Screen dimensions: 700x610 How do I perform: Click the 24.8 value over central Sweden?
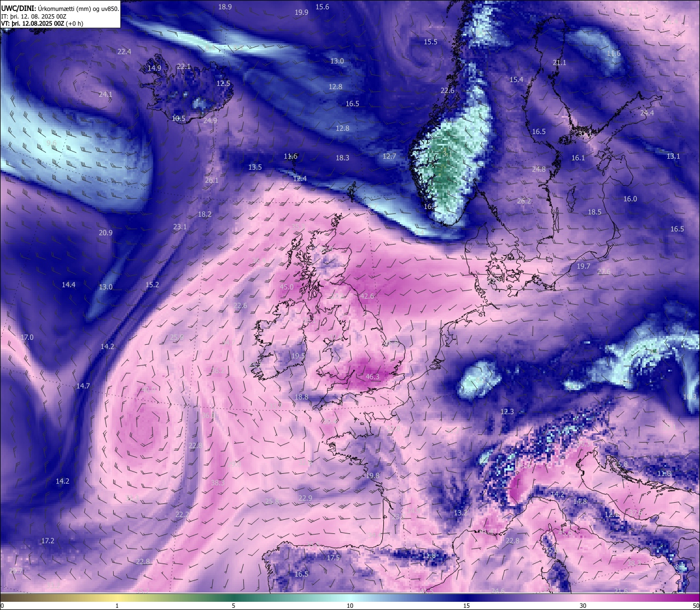(539, 169)
